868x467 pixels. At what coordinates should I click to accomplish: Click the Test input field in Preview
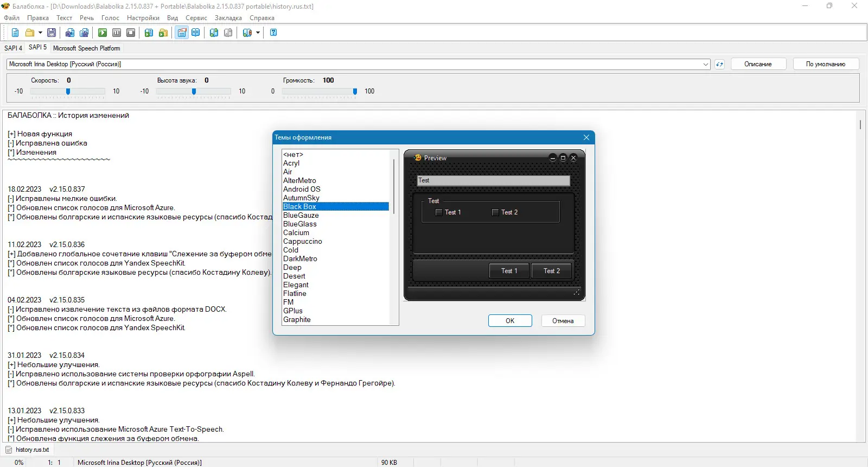tap(494, 180)
